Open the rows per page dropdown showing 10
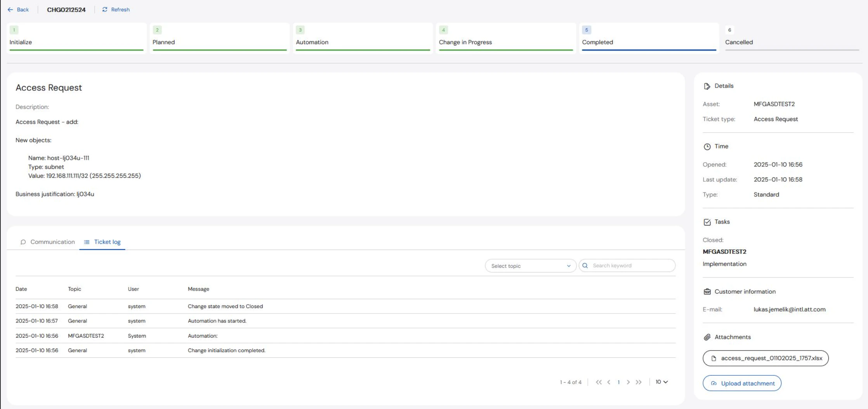The height and width of the screenshot is (409, 868). coord(662,382)
